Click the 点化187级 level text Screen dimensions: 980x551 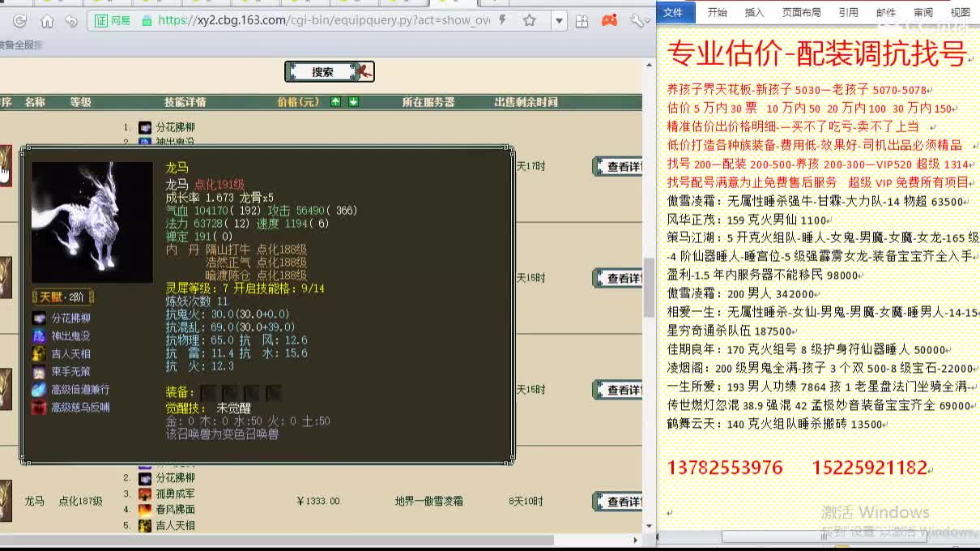click(80, 502)
